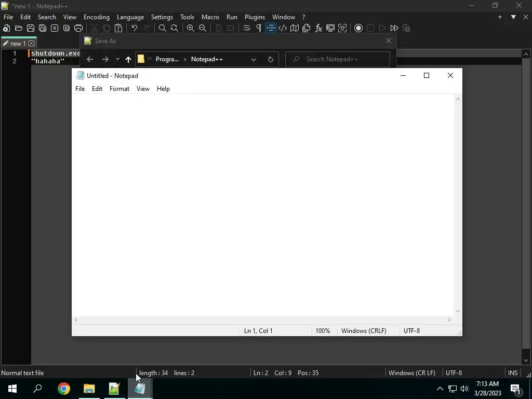532x399 pixels.
Task: Click Run macro multiple times icon
Action: pos(394,28)
